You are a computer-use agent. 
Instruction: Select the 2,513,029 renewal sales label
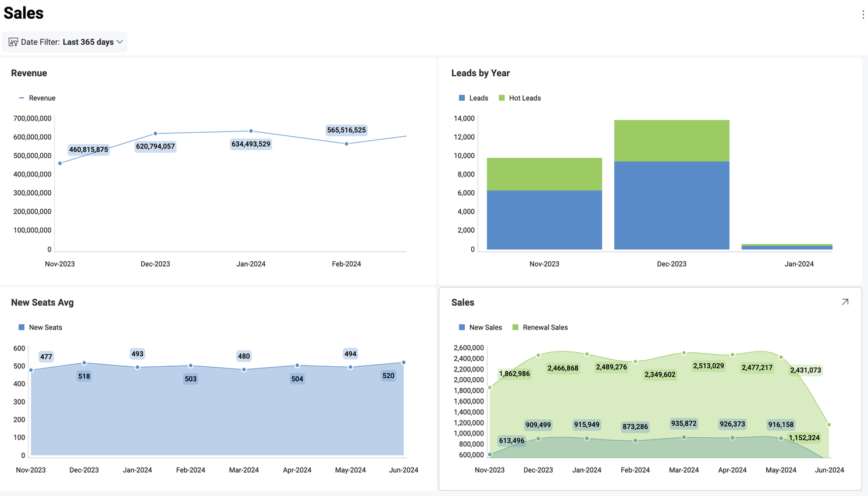pyautogui.click(x=709, y=366)
